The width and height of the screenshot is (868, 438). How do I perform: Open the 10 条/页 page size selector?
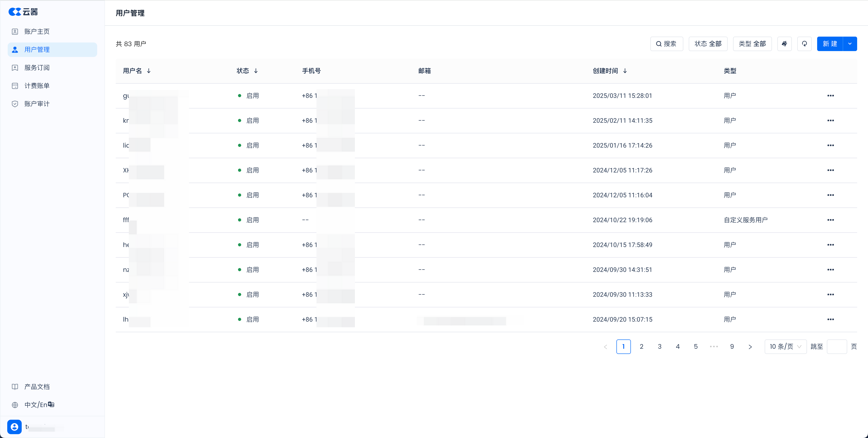click(785, 347)
